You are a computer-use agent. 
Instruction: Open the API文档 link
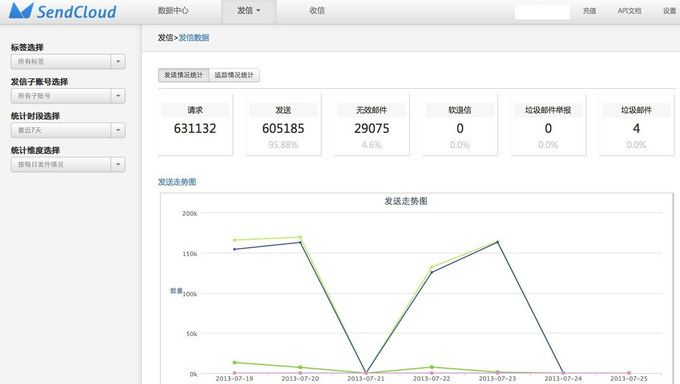point(629,11)
